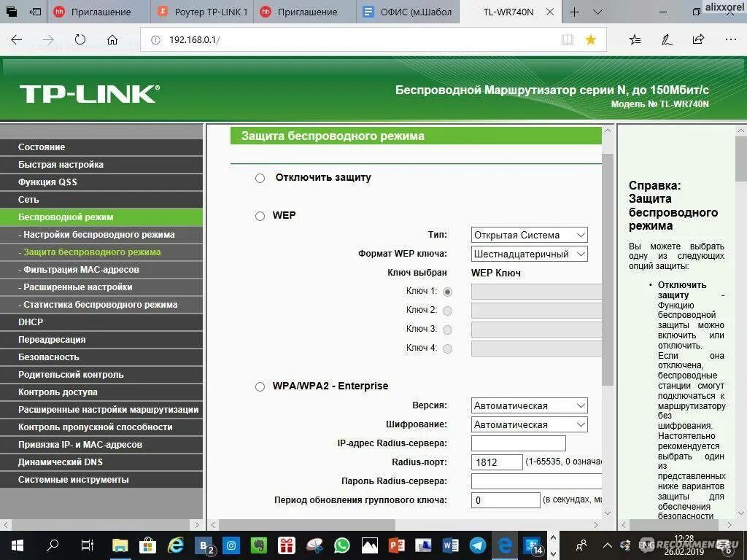Click Set these tabs aside icon

35,12
